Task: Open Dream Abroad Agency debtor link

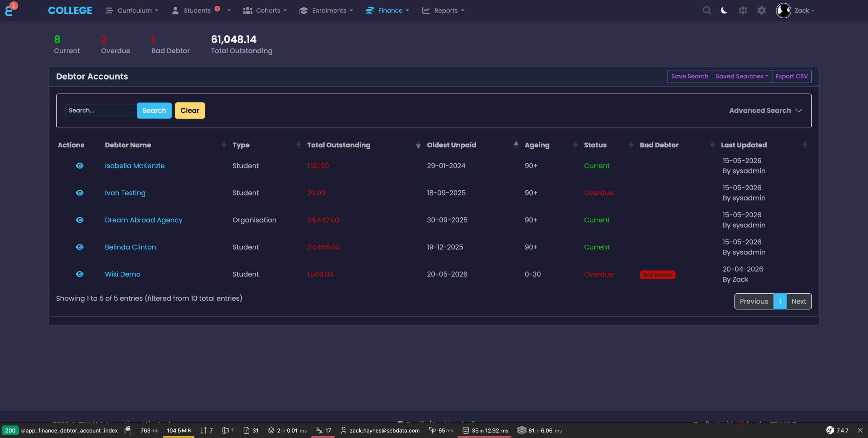Action: [143, 220]
